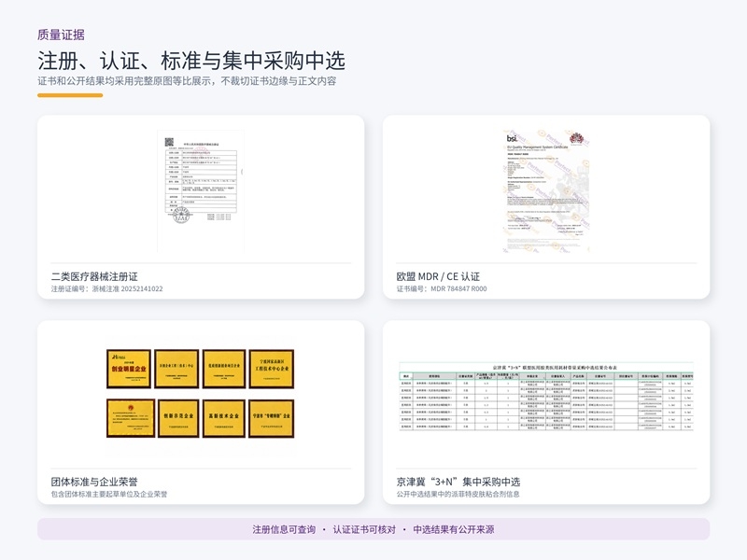This screenshot has height=560, width=747.
Task: Click the card title 二类医疗器械注册证
Action: [95, 276]
